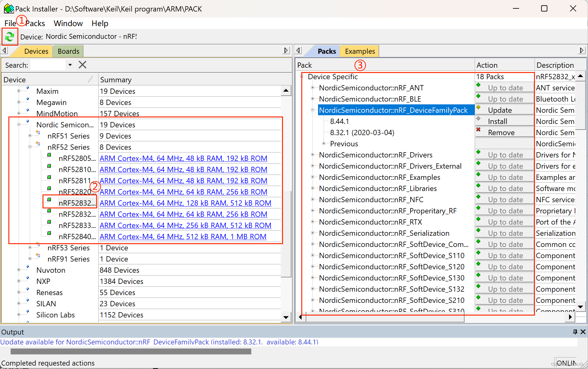This screenshot has height=369, width=588.
Task: Collapse the nRF_DeviceFamilyPack pack node
Action: [x=313, y=110]
